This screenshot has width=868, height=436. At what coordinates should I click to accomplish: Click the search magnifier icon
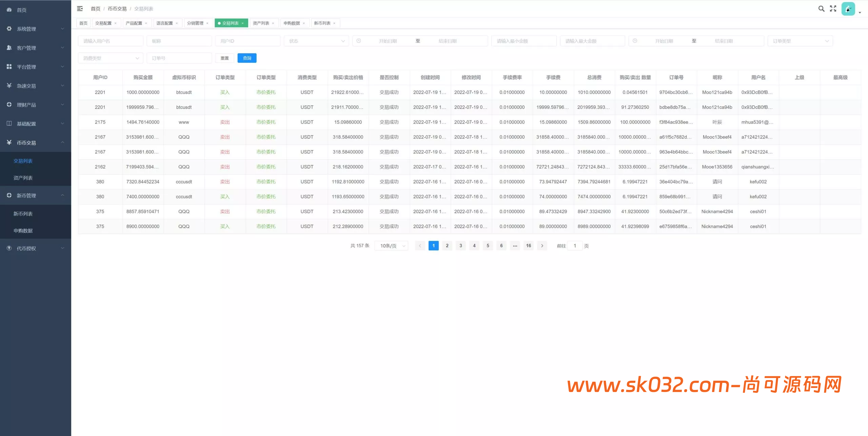(x=821, y=9)
